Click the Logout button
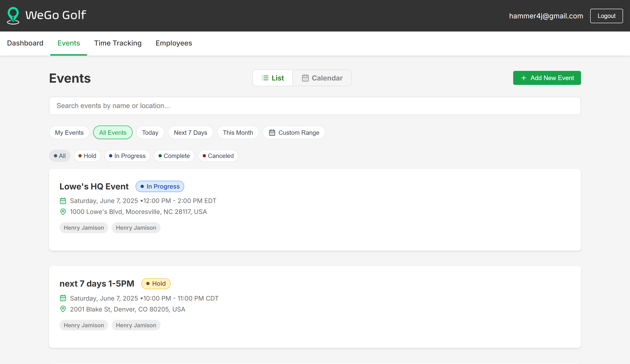This screenshot has width=630, height=364. [x=607, y=16]
